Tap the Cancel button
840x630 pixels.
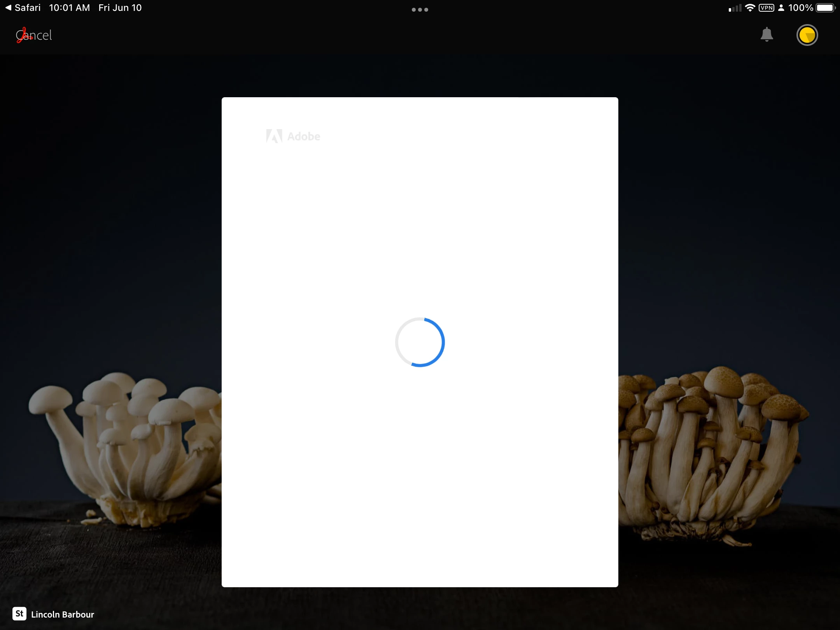pos(37,35)
